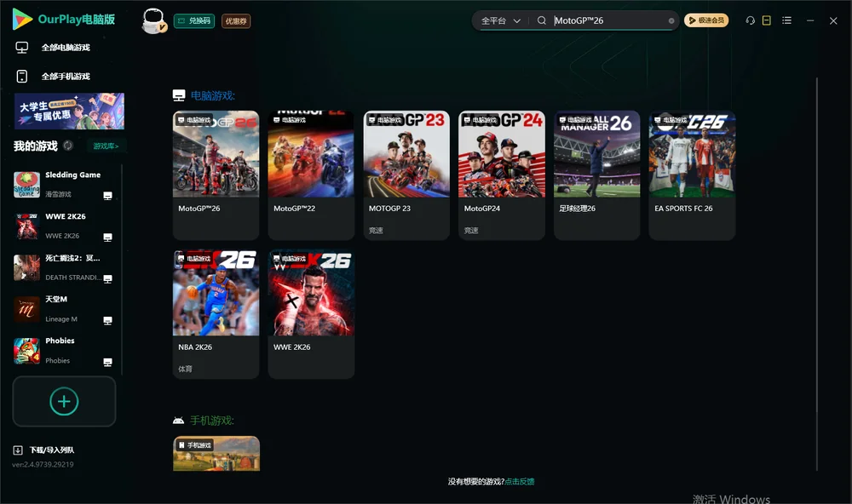Minimize the OurPlay window
Screen dimensions: 852x504
810,20
